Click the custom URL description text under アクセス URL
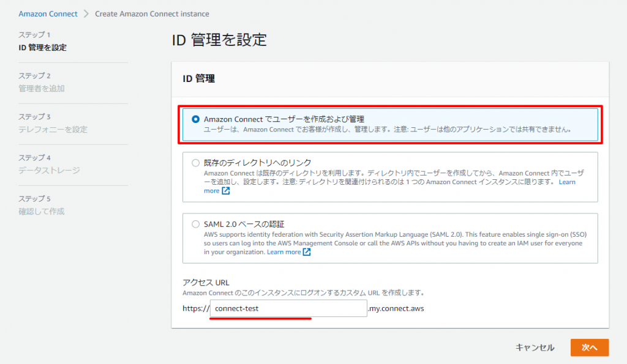Viewport: 627px width, 364px height. pos(303,293)
